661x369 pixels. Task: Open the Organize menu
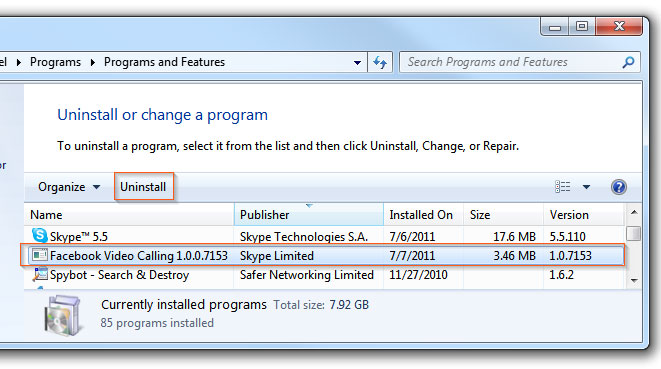69,187
